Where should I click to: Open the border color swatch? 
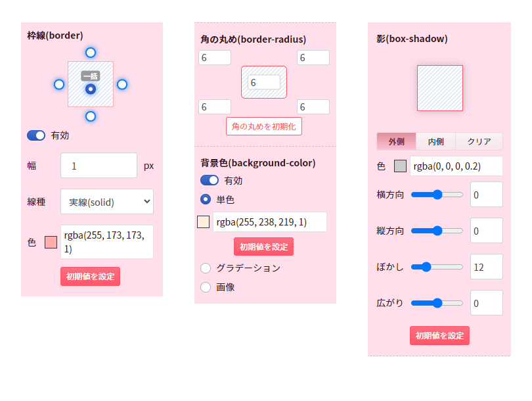pyautogui.click(x=51, y=243)
